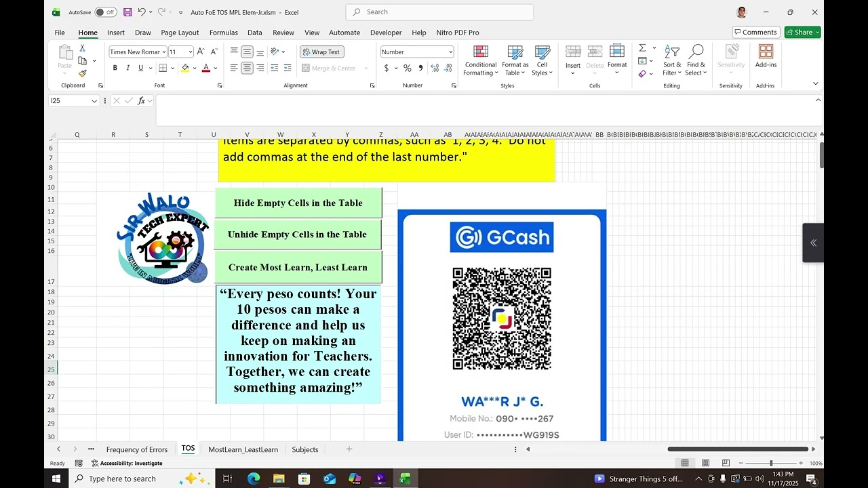The image size is (868, 488).
Task: Run Create Most Learn, Least Learn
Action: pyautogui.click(x=298, y=267)
